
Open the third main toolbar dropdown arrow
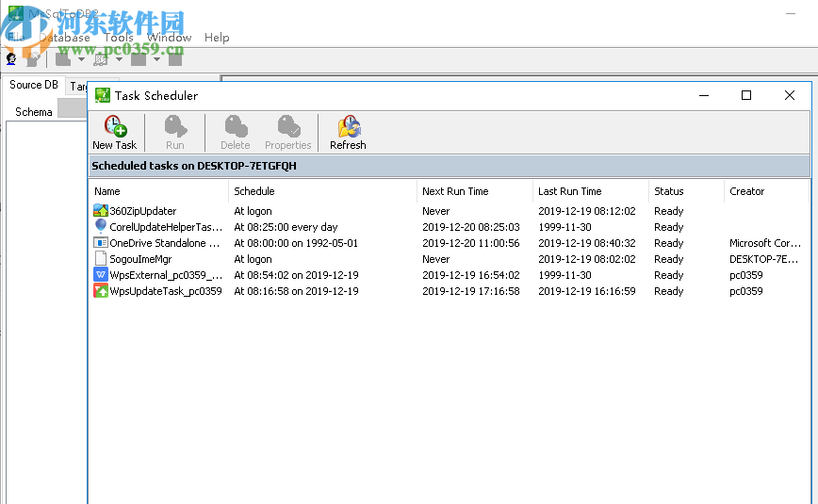[x=156, y=59]
